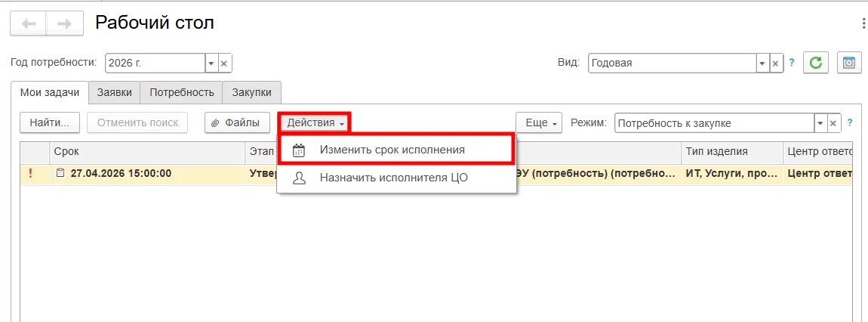Click the help question mark next to Вид
868x322 pixels.
792,63
